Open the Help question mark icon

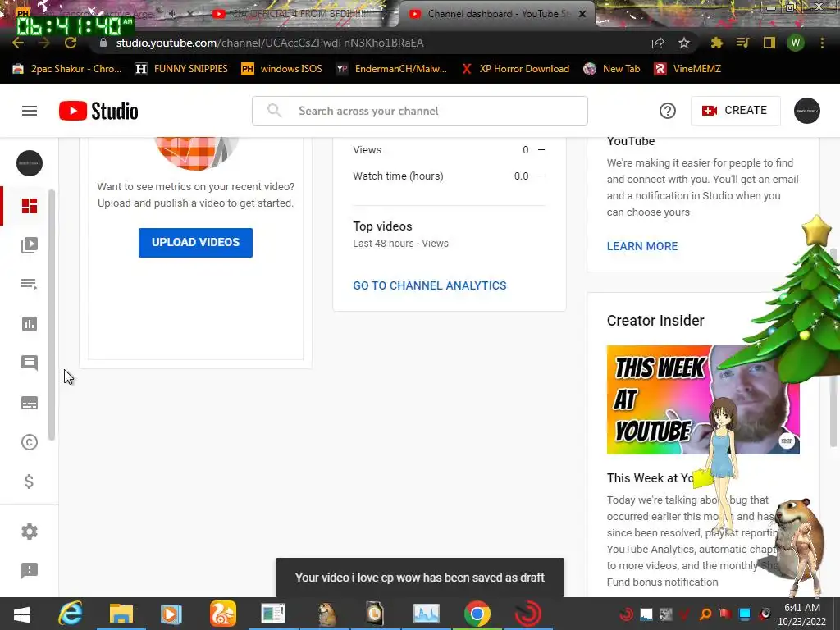[x=668, y=111]
